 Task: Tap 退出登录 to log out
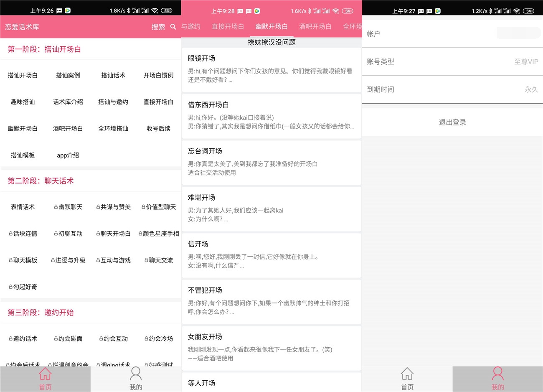point(452,122)
